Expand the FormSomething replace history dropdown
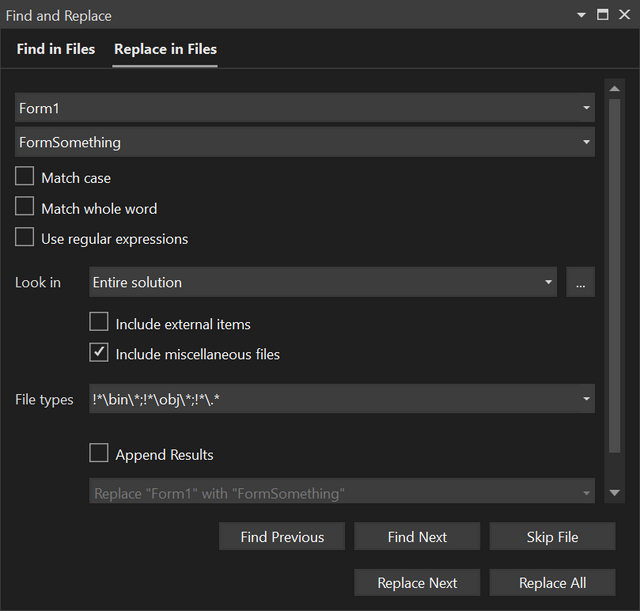This screenshot has width=640, height=611. coord(587,142)
